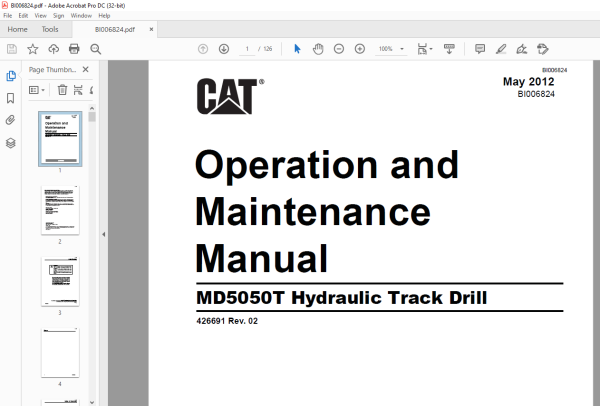Image resolution: width=600 pixels, height=406 pixels.
Task: Open the Bookmarks sidebar panel
Action: click(11, 98)
